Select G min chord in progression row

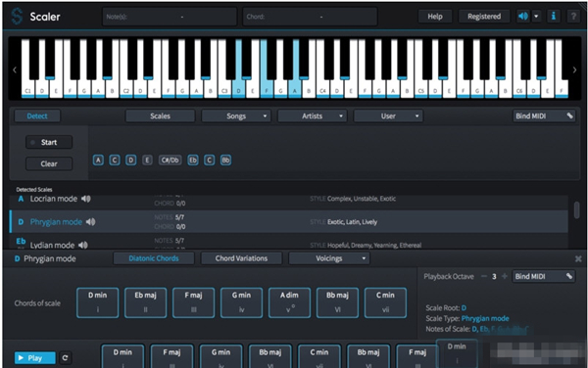220,356
